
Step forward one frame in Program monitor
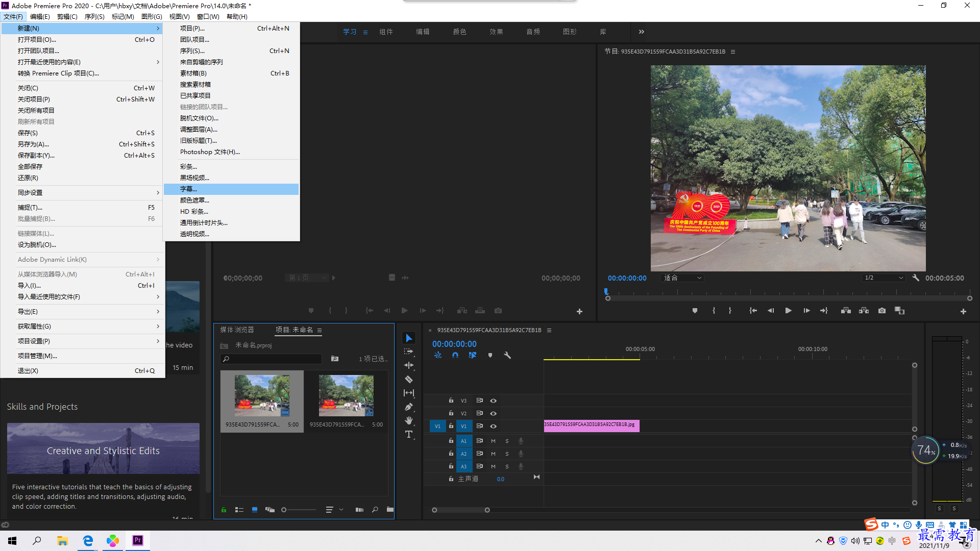coord(806,311)
